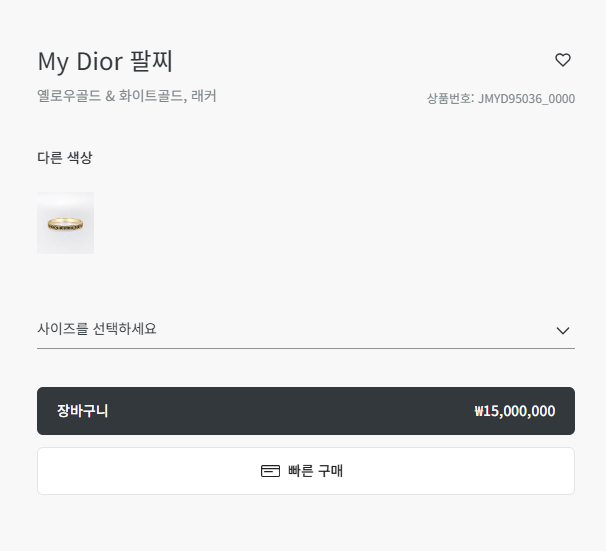Expand size options with the chevron arrow
The height and width of the screenshot is (551, 606).
point(563,330)
